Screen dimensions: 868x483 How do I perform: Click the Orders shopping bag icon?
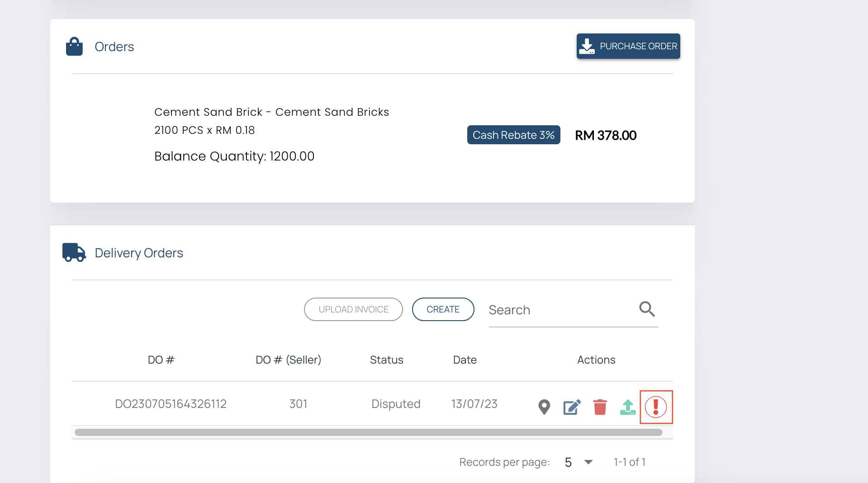point(74,47)
